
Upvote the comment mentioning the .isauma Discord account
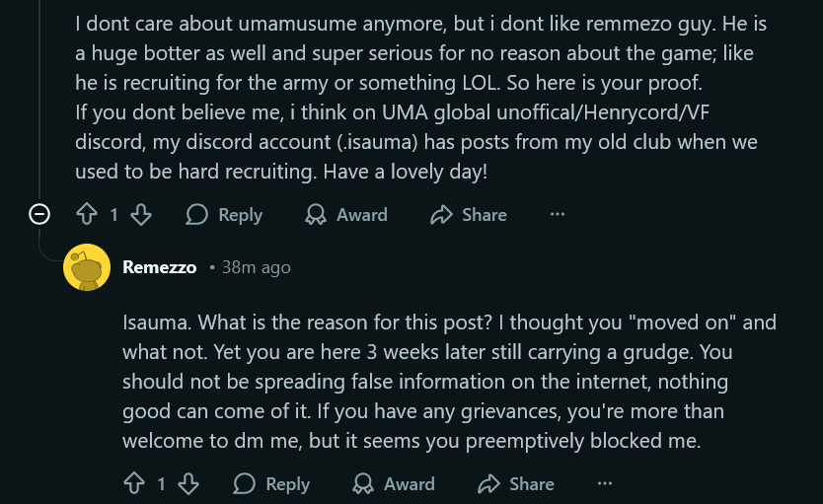(x=87, y=214)
